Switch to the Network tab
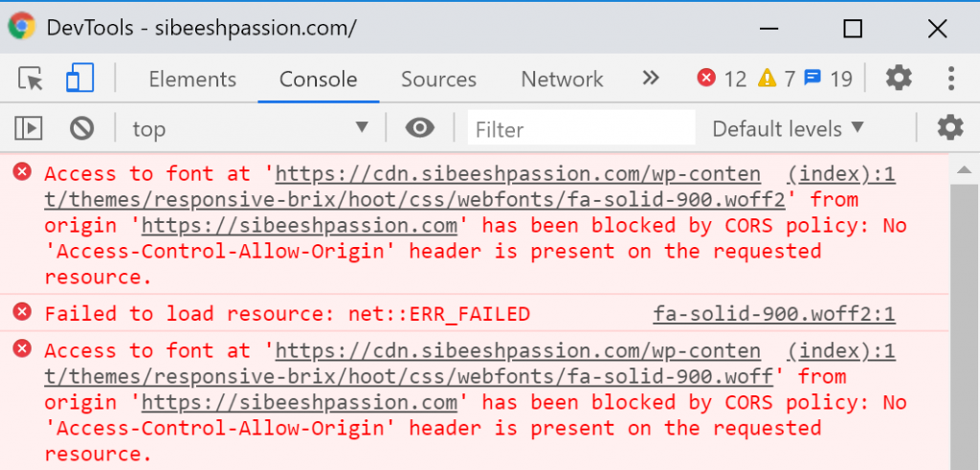This screenshot has width=980, height=470. (562, 79)
